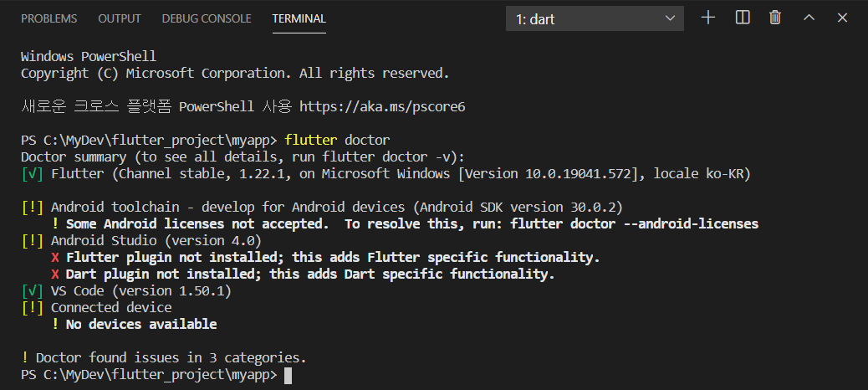Maximize panel size with up chevron
Screen dimensions: 868x390
809,18
